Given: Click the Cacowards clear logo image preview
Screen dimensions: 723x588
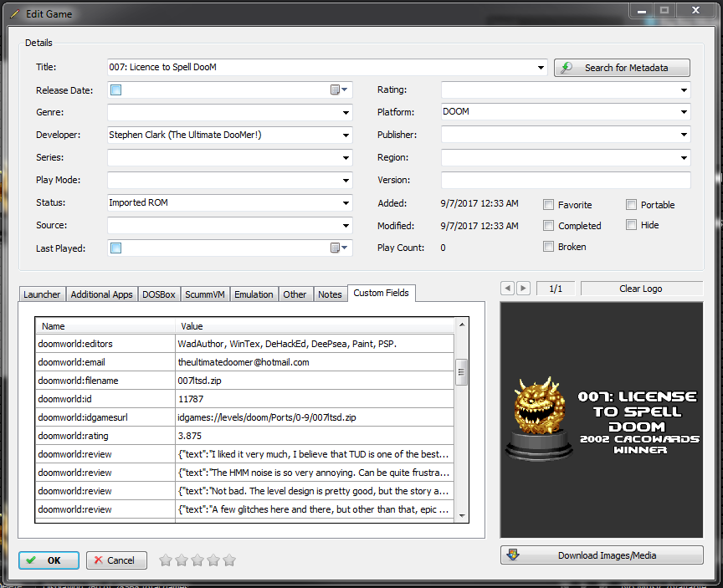Looking at the screenshot, I should click(x=602, y=420).
